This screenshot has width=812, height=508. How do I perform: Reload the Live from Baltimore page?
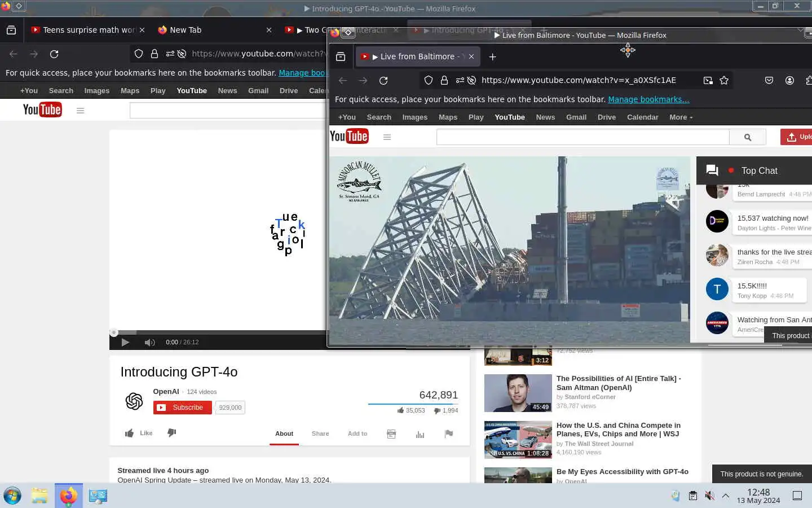(x=383, y=81)
